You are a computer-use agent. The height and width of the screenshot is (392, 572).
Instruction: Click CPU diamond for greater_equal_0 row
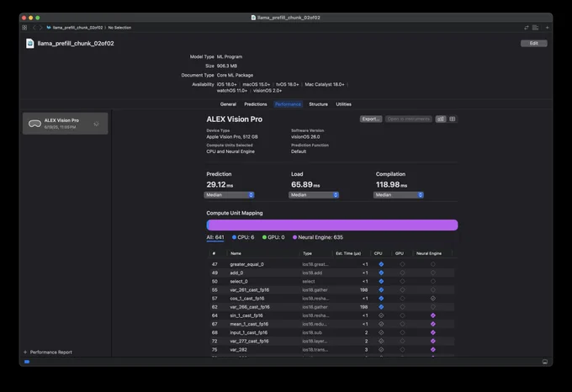click(x=381, y=264)
